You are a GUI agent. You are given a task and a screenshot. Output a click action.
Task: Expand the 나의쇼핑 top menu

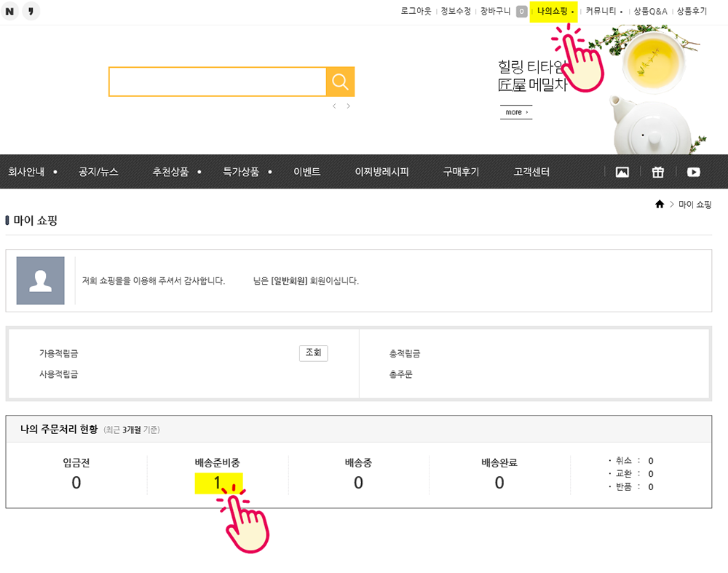pos(553,12)
